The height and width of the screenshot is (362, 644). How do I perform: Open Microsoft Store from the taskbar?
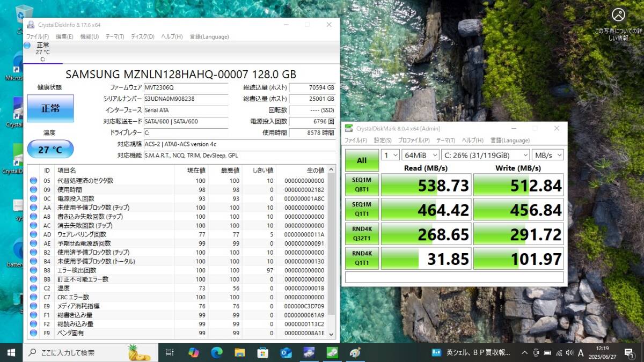263,352
